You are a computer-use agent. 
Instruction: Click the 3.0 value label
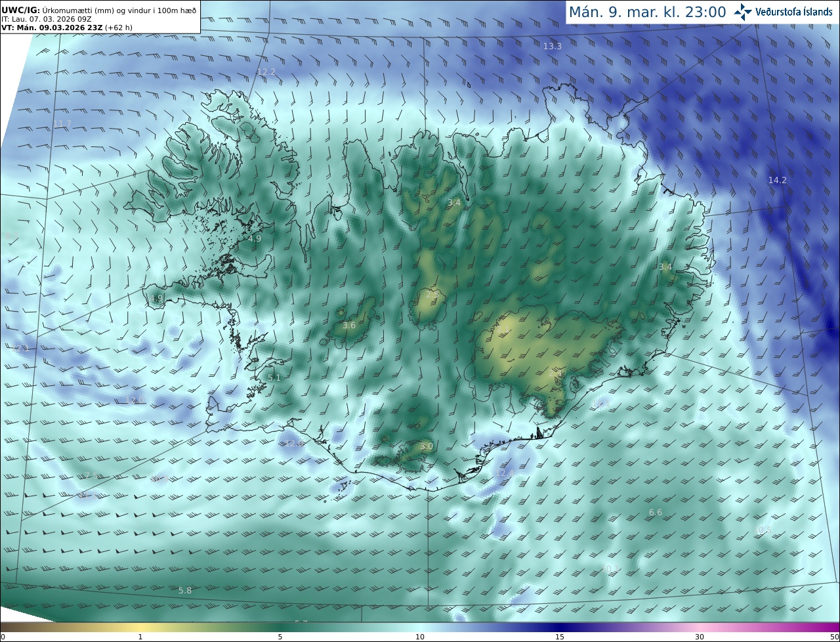click(426, 446)
